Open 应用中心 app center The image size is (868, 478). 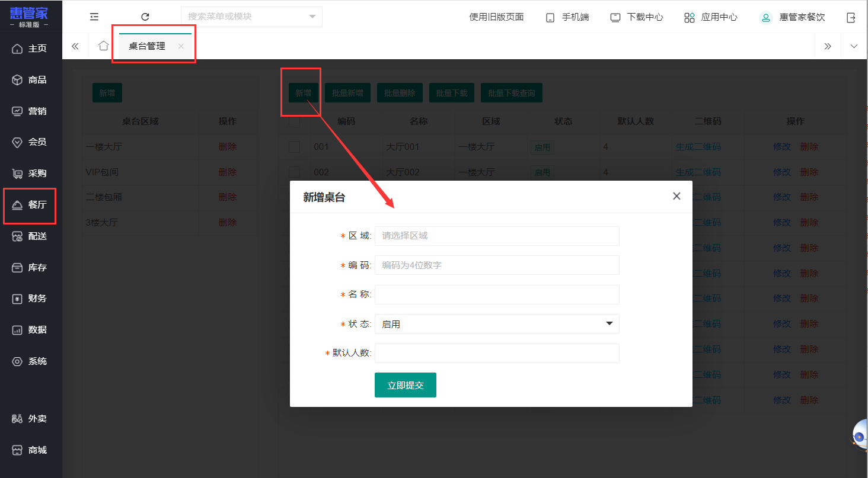(x=710, y=17)
